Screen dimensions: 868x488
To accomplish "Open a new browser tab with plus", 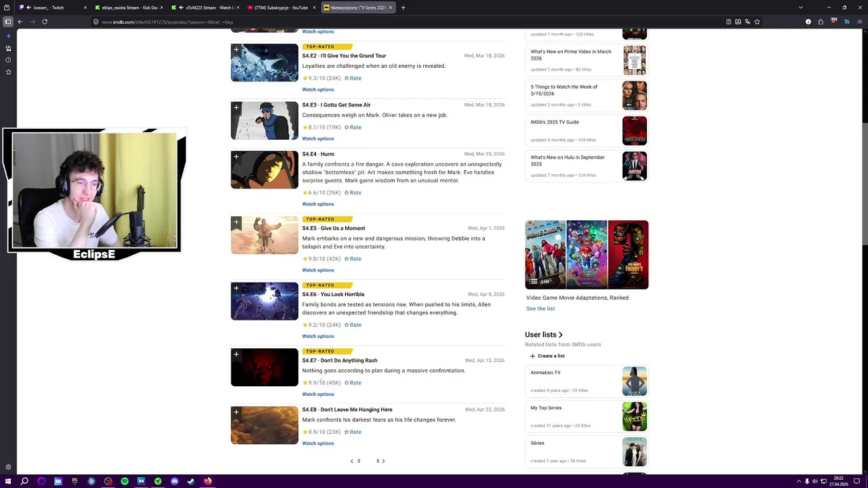I will pyautogui.click(x=403, y=7).
